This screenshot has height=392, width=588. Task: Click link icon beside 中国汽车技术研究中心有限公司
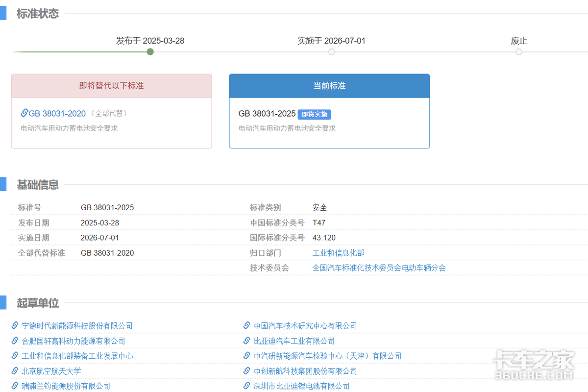click(x=247, y=326)
